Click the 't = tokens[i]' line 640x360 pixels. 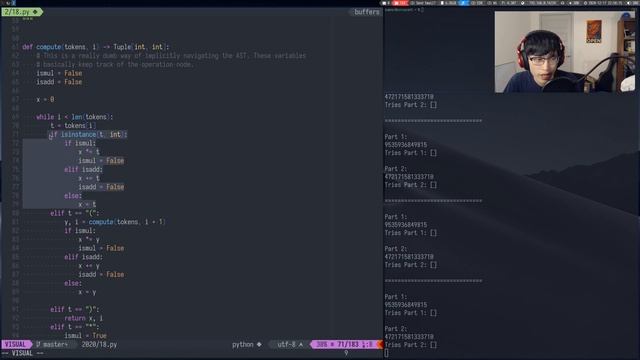(73, 126)
